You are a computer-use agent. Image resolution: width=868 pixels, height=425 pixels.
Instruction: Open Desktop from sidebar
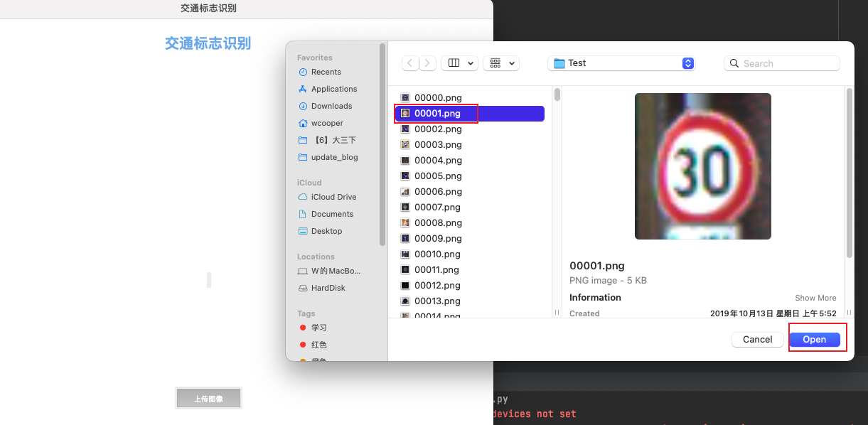326,231
